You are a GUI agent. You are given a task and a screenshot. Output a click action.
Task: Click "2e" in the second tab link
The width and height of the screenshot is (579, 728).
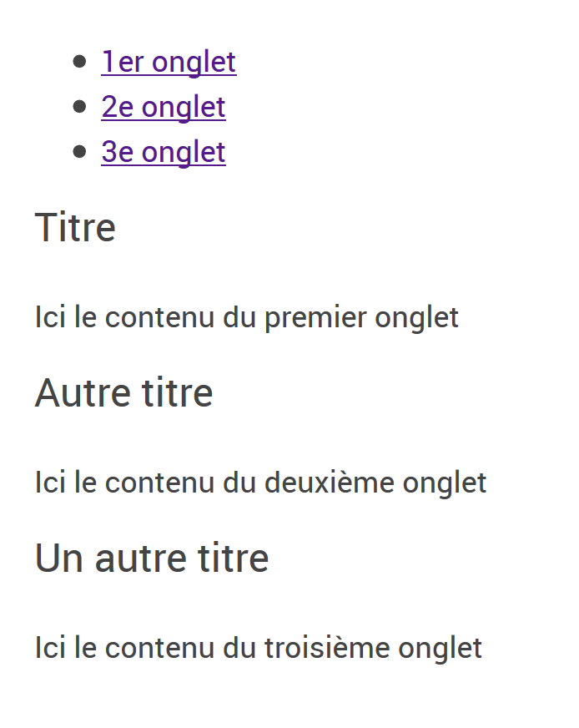click(x=118, y=107)
